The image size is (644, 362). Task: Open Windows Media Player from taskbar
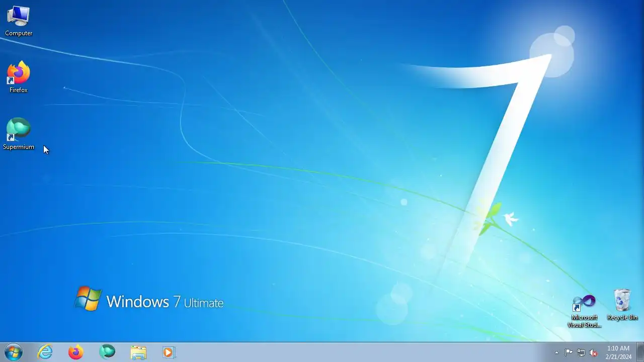coord(169,352)
